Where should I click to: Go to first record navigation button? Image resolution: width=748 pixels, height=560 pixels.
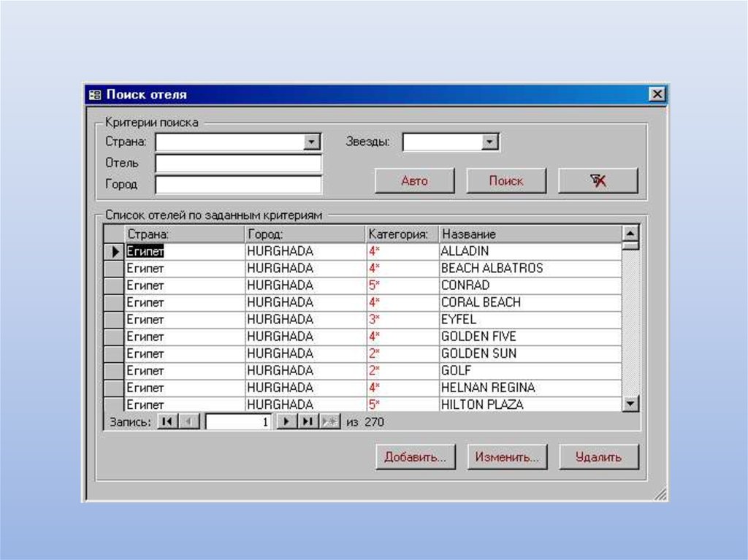click(167, 422)
